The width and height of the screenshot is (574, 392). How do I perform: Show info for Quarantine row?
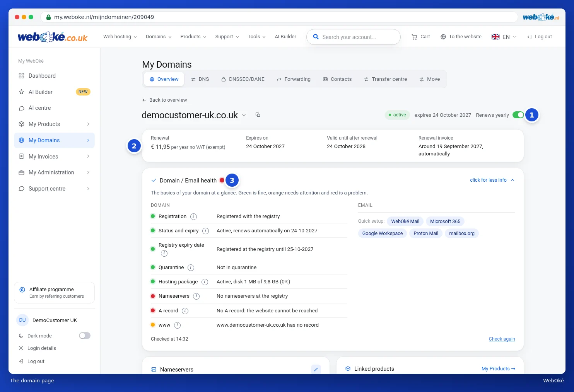click(x=191, y=268)
